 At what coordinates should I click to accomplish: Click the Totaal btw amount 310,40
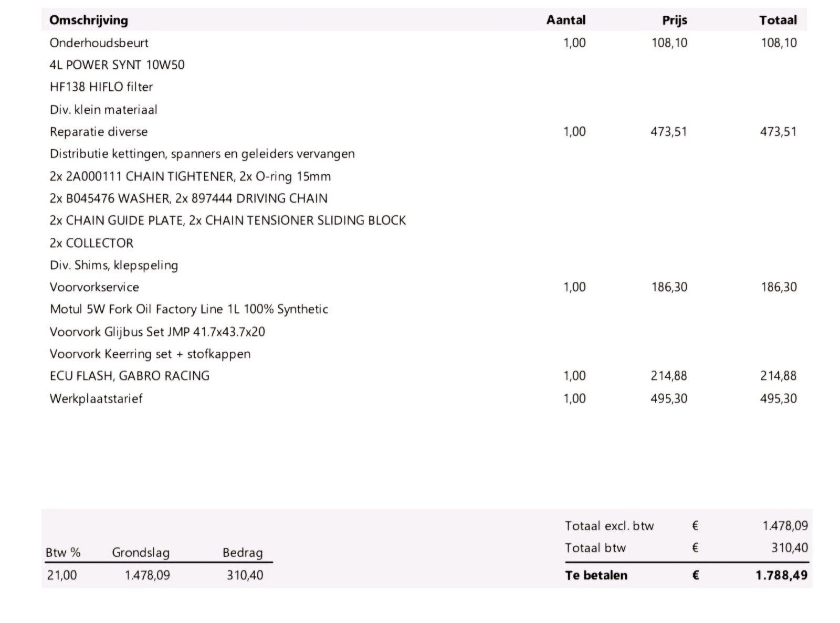pos(790,548)
